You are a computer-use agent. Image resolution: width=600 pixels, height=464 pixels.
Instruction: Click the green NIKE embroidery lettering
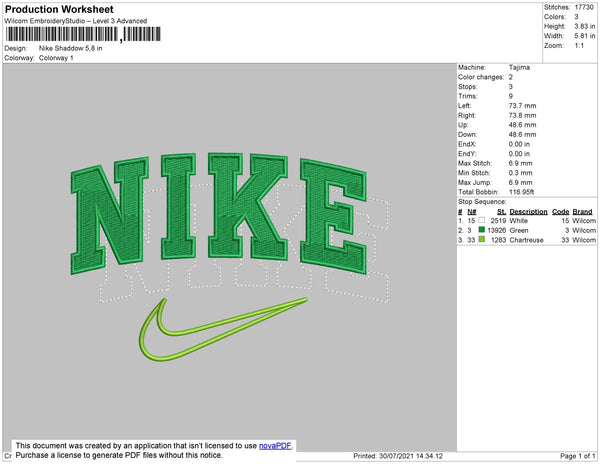coord(218,213)
